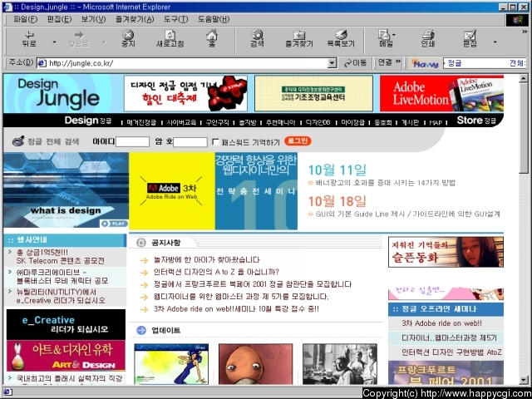The width and height of the screenshot is (532, 399).
Task: Open the 매거진정글 nav link
Action: (141, 122)
